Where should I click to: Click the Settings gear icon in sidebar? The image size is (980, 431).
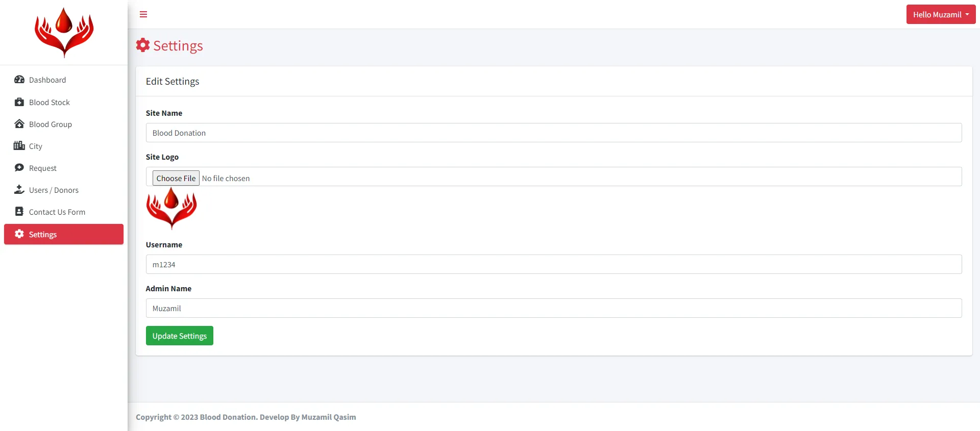(x=19, y=234)
